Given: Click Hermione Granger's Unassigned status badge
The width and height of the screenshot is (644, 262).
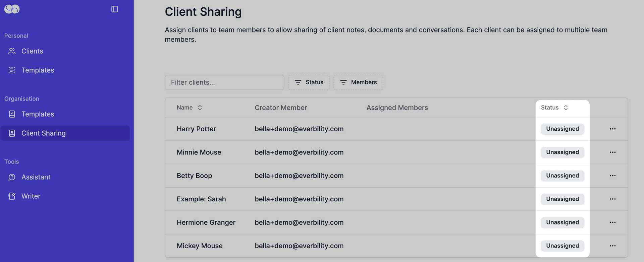Looking at the screenshot, I should (562, 222).
